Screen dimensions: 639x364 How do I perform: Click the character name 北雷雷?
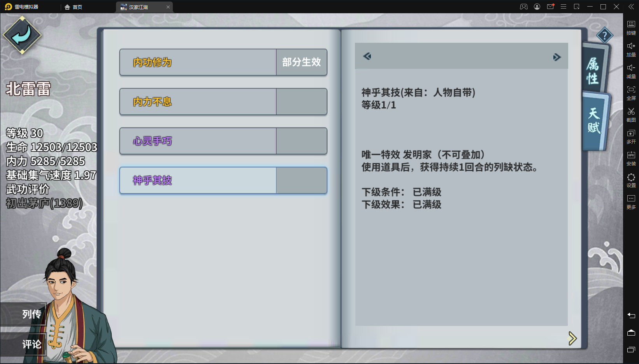(x=28, y=89)
